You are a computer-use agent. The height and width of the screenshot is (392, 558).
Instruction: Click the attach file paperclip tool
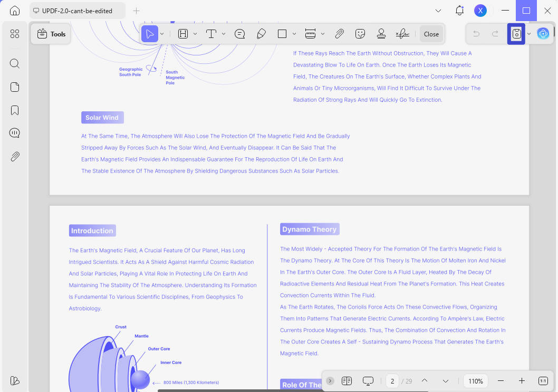339,34
